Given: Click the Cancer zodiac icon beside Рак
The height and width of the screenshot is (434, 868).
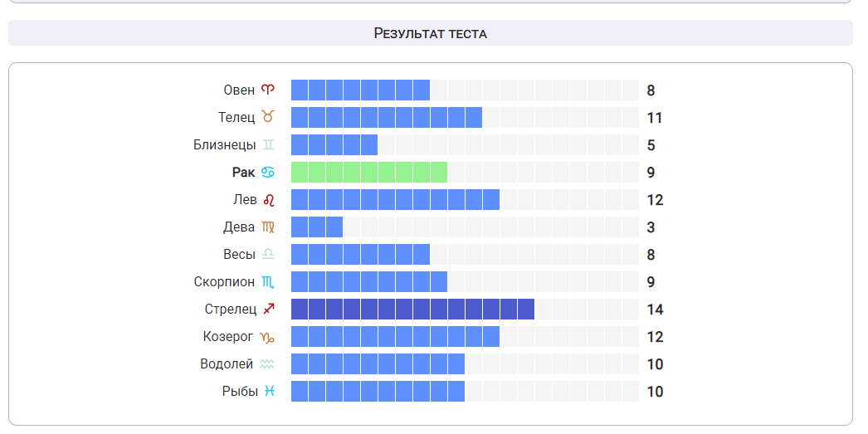Looking at the screenshot, I should (267, 172).
